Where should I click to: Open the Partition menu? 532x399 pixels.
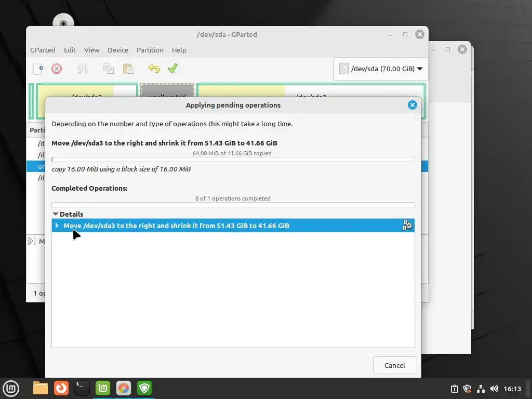150,50
